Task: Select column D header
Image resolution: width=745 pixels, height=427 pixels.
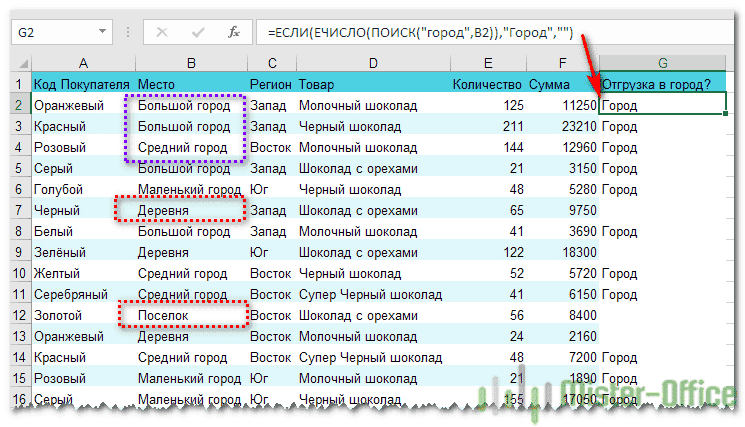Action: pos(372,63)
